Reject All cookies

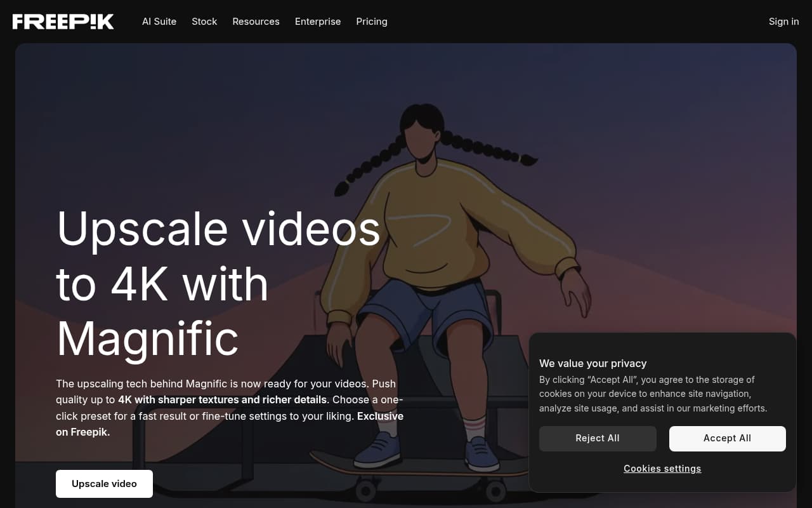point(597,438)
